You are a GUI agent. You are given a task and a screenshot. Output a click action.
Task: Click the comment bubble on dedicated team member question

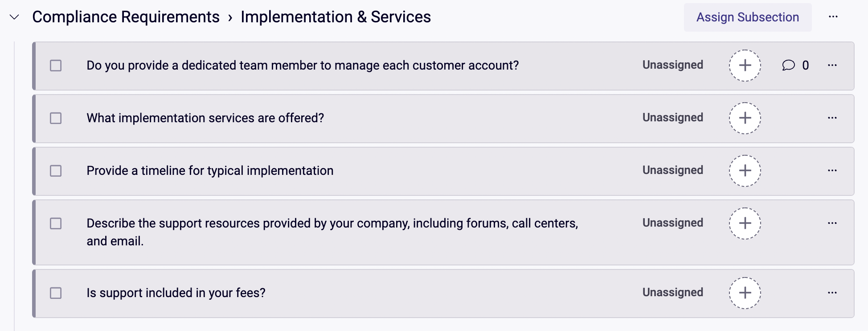click(x=789, y=65)
